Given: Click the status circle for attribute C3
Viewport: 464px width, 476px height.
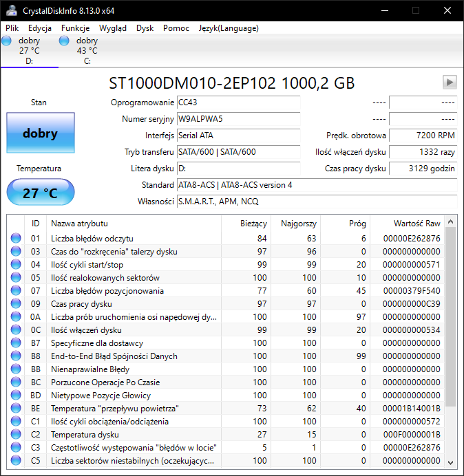Looking at the screenshot, I should 16,447.
